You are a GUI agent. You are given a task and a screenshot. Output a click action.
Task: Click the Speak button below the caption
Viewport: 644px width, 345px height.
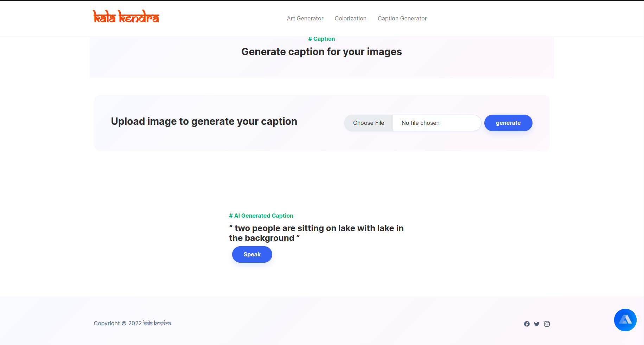pos(252,254)
